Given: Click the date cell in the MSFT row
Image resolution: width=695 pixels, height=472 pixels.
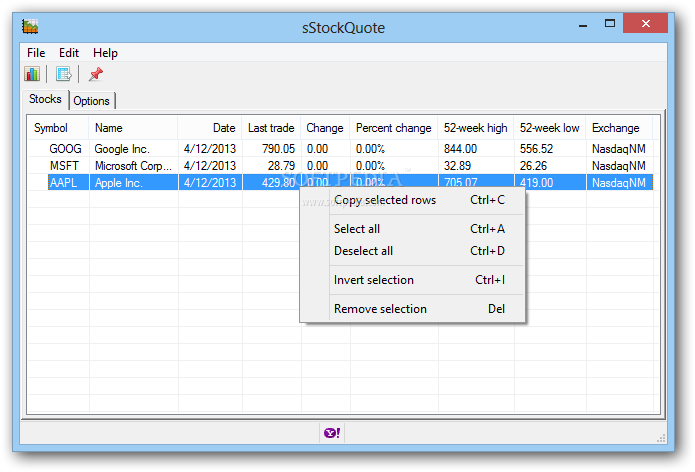Looking at the screenshot, I should click(210, 166).
